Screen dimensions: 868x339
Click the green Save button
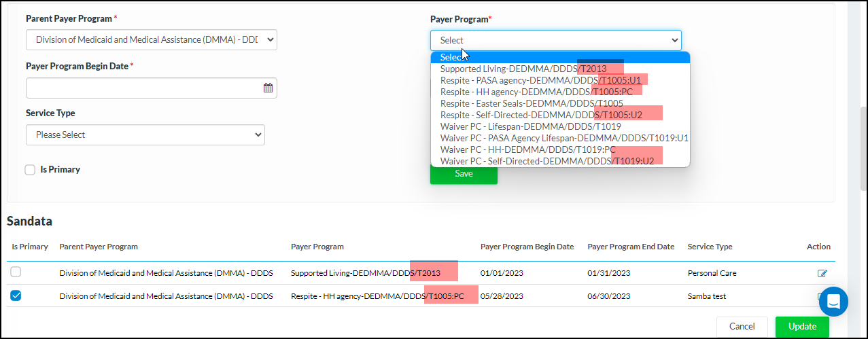(x=464, y=174)
